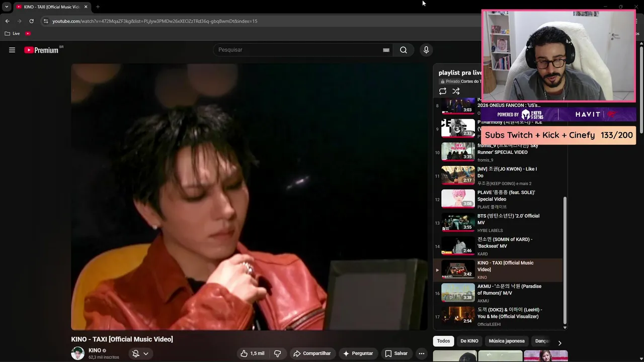Open the Perguntar AI button

[x=358, y=353]
